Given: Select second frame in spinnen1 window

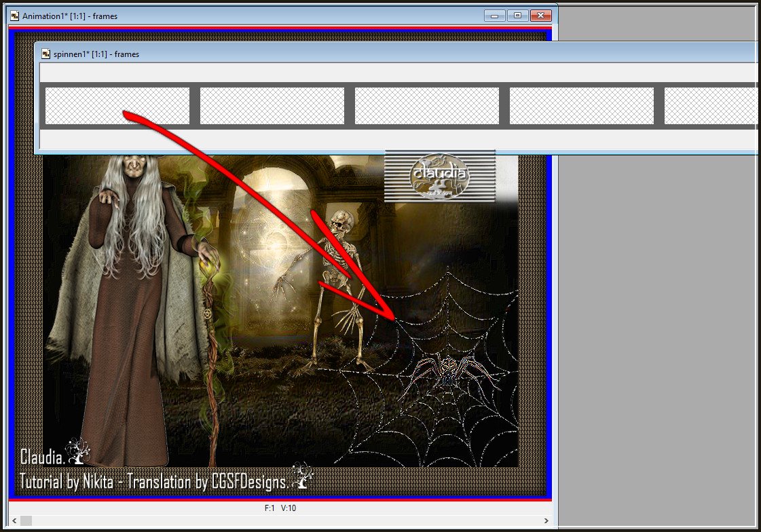Looking at the screenshot, I should click(272, 106).
